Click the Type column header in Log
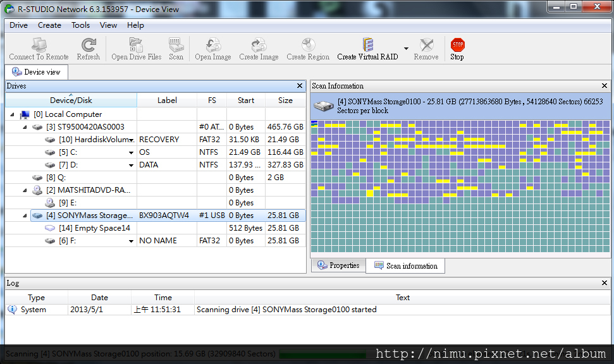This screenshot has height=364, width=614. point(37,298)
